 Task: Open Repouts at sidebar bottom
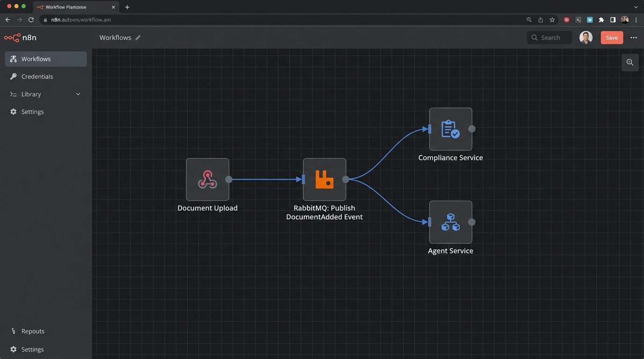(33, 331)
